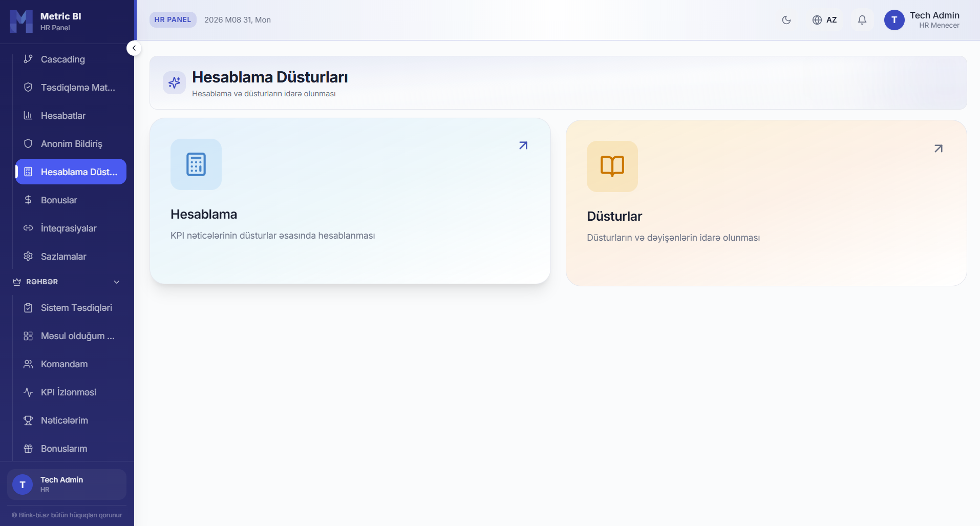
Task: Click the HR PANEL badge
Action: tap(173, 20)
